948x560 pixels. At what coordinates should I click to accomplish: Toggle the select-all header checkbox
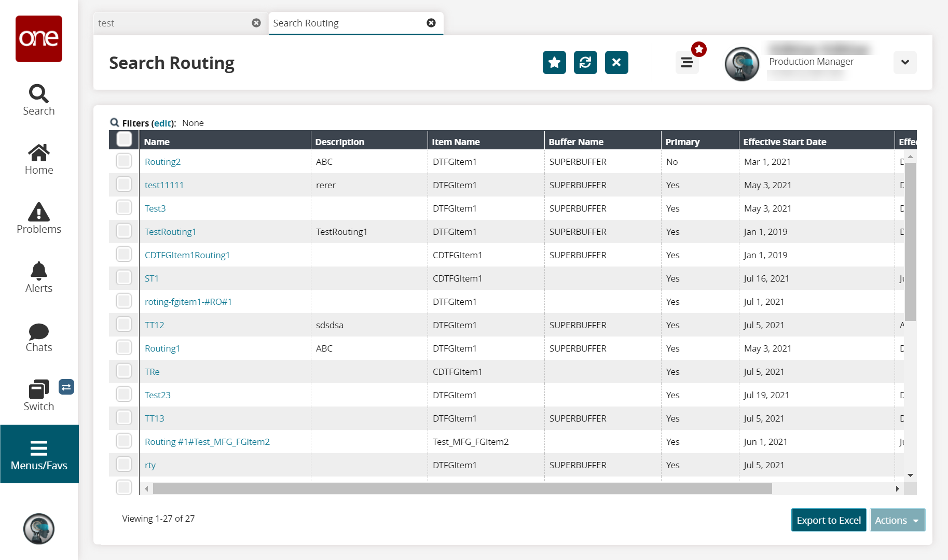tap(125, 139)
